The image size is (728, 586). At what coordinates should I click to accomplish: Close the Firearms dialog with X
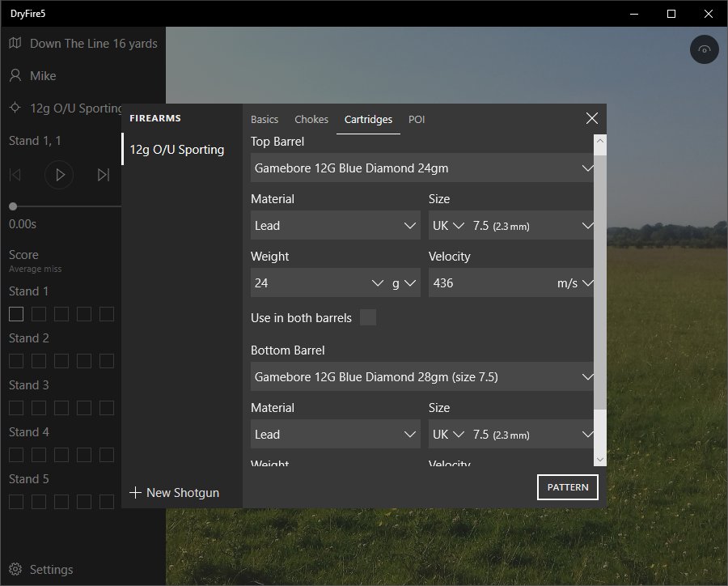coord(592,118)
